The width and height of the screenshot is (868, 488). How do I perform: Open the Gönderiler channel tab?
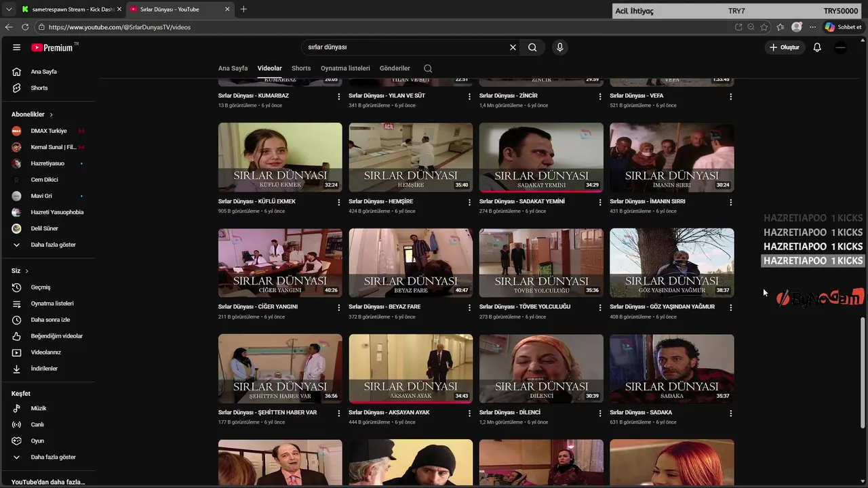pos(395,68)
